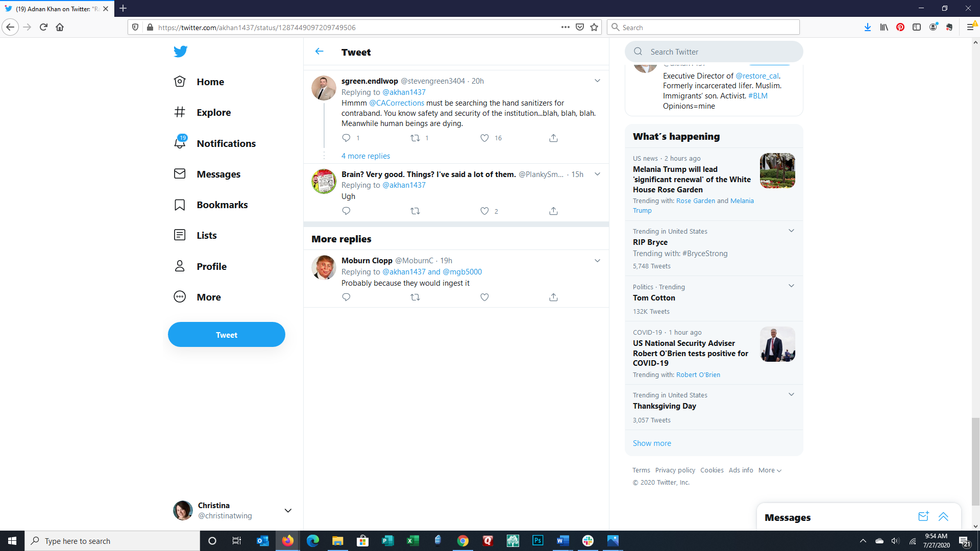Image resolution: width=980 pixels, height=551 pixels.
Task: Like the "Ugh" reply from PlankySm
Action: [x=484, y=211]
